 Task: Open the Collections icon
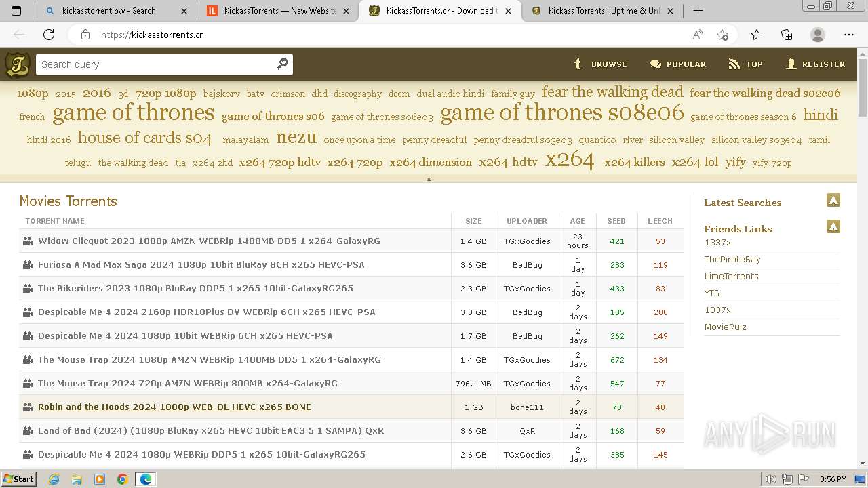coord(787,35)
